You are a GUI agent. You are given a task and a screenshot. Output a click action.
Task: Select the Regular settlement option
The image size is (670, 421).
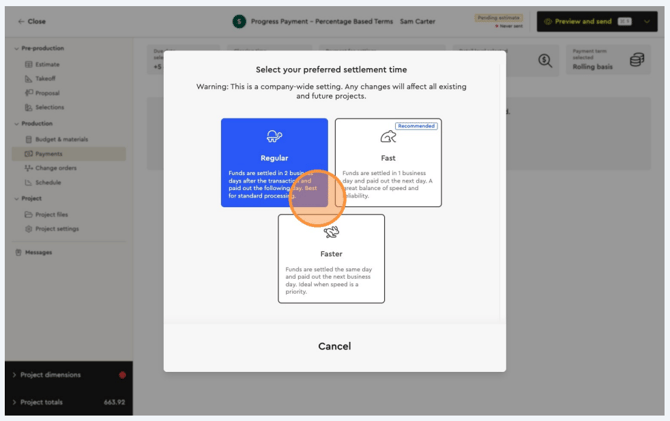pyautogui.click(x=274, y=162)
